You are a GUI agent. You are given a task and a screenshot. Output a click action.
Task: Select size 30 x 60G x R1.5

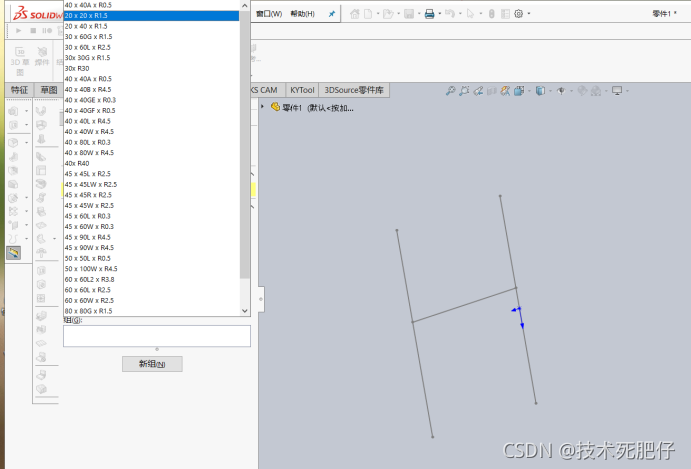pos(152,37)
